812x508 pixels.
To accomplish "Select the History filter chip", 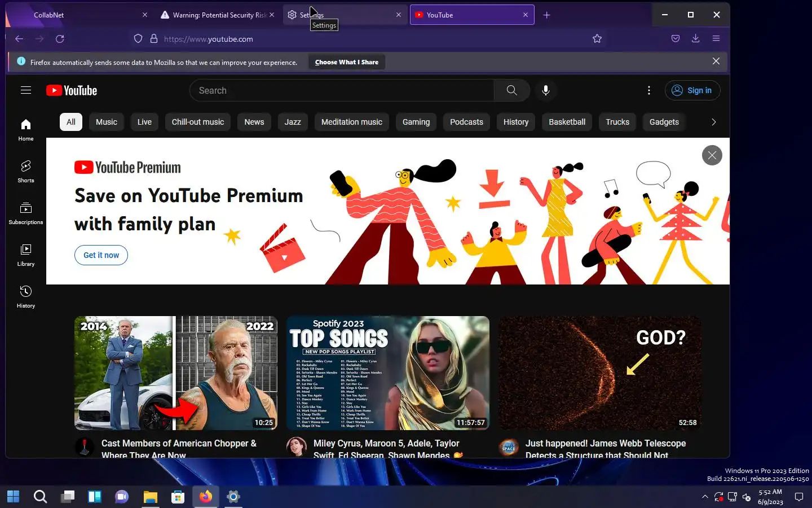I will pos(516,122).
